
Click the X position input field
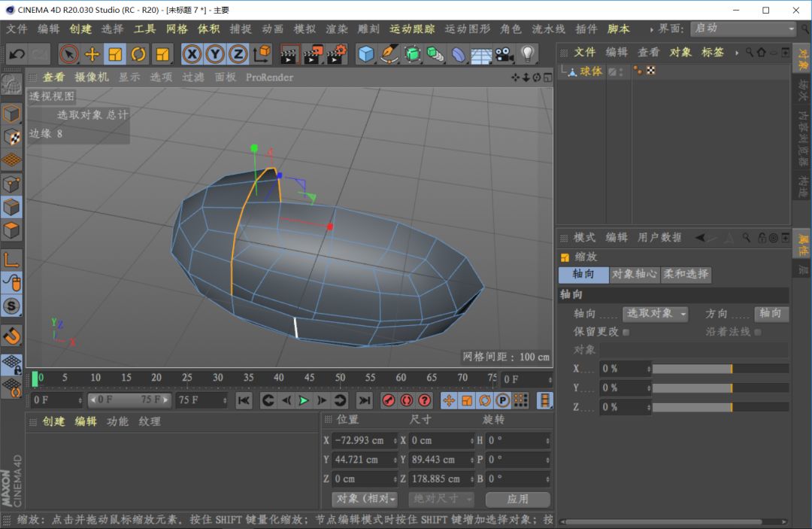tap(362, 440)
